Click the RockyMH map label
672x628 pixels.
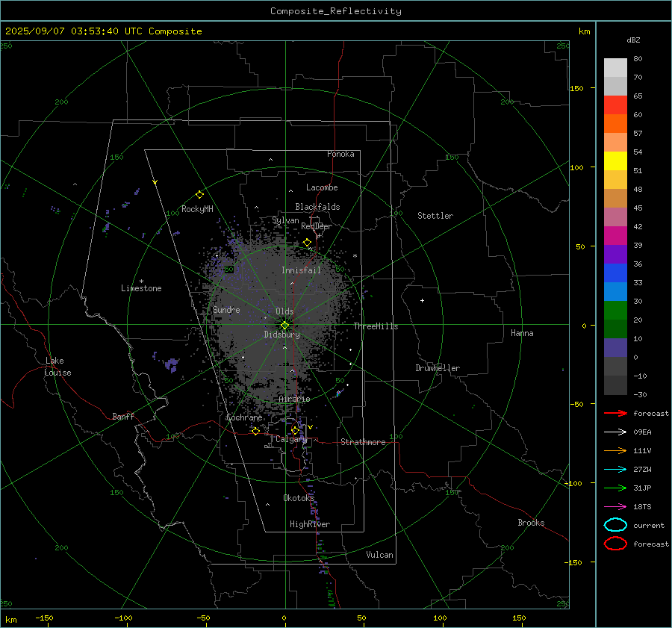tap(197, 209)
